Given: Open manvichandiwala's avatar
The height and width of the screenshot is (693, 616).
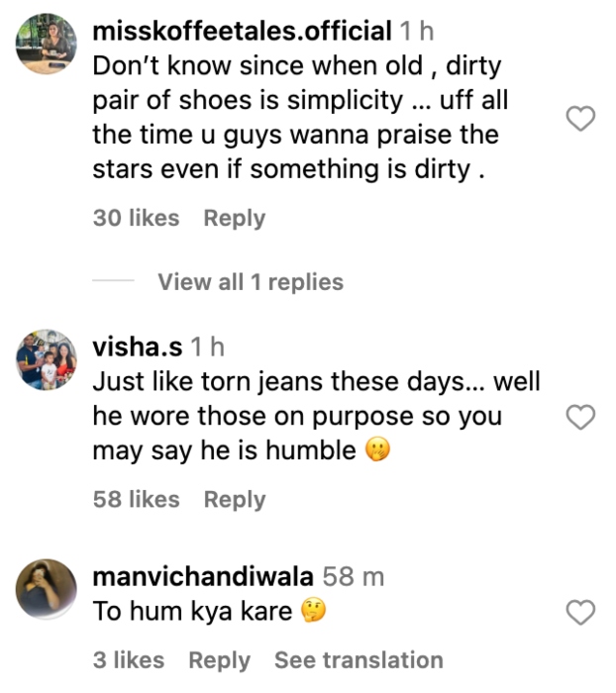Looking at the screenshot, I should [x=47, y=589].
